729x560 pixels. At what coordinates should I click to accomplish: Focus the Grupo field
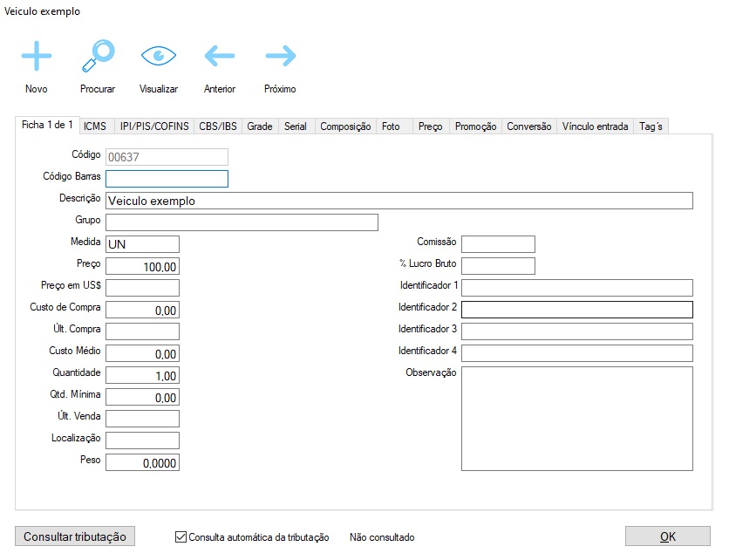(x=242, y=222)
